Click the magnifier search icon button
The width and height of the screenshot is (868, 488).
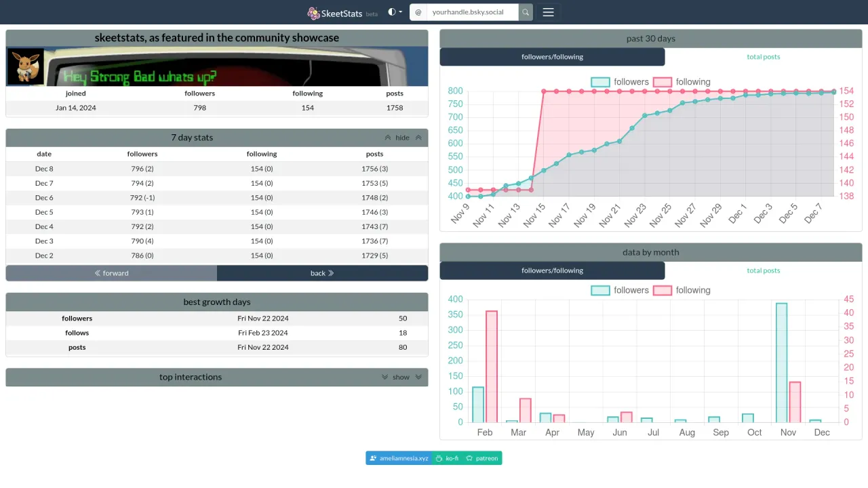coord(526,12)
